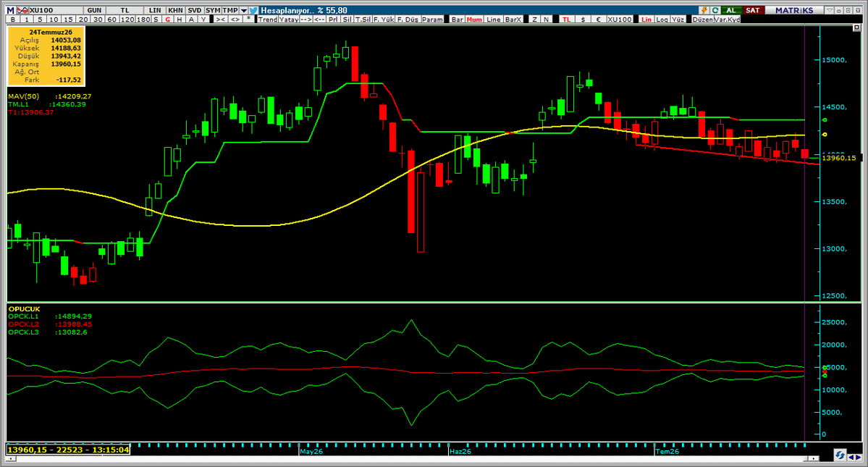Click the small square icon at chart top right
868x467 pixels.
pos(856,28)
